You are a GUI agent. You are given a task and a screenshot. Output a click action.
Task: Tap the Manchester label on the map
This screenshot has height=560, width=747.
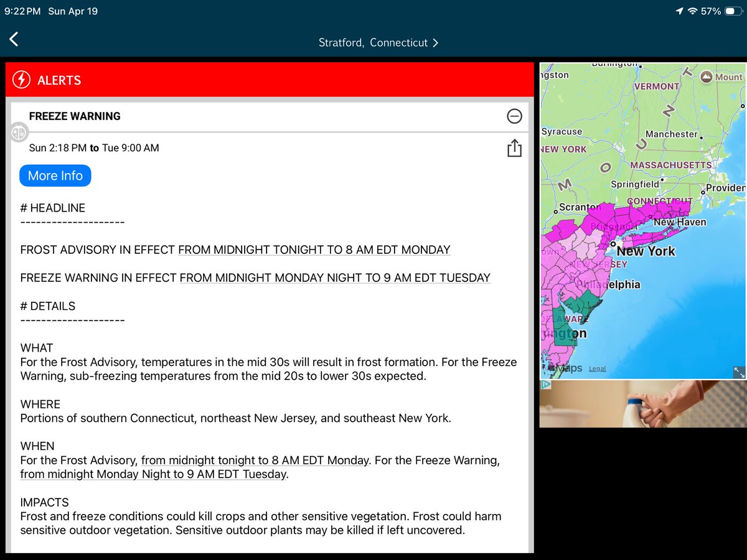(x=672, y=134)
